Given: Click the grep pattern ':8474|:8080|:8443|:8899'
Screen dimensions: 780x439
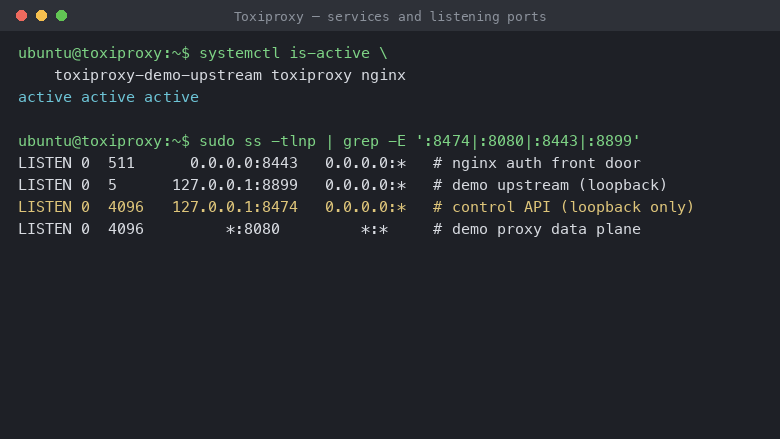Looking at the screenshot, I should click(x=528, y=141).
